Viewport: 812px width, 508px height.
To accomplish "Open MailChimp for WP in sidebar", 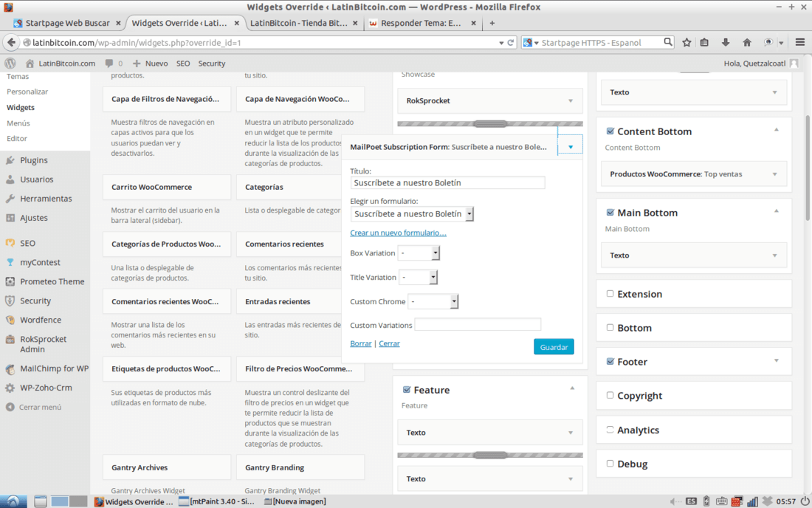I will [x=54, y=368].
